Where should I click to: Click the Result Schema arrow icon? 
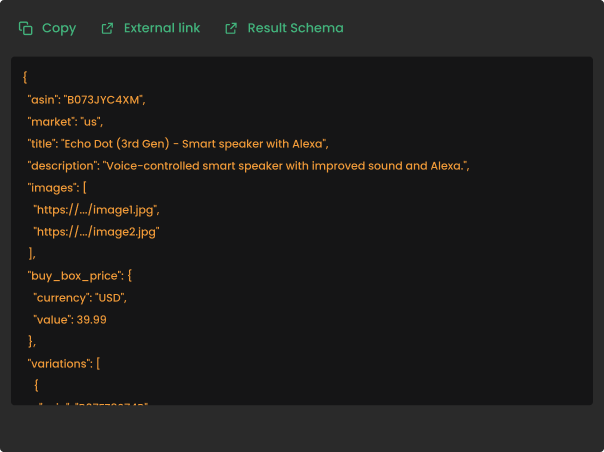(x=231, y=28)
